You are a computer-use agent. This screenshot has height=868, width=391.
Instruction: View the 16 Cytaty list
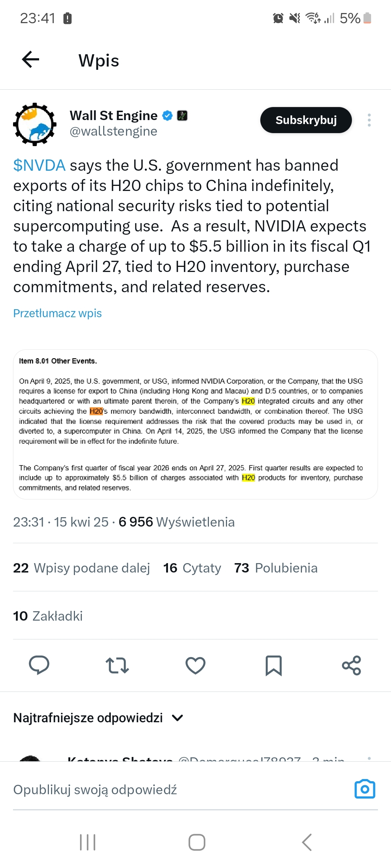click(192, 568)
